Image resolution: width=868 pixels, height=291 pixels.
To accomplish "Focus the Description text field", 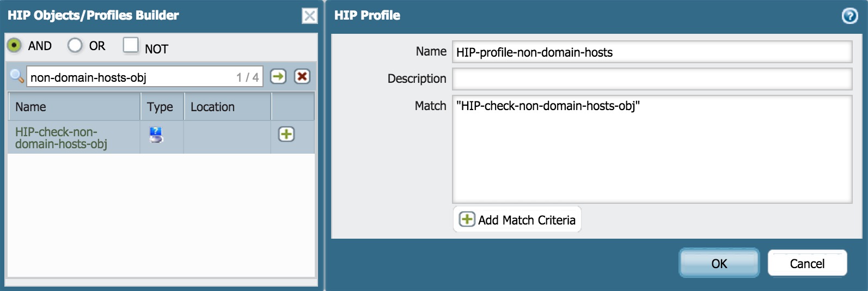I will point(651,78).
